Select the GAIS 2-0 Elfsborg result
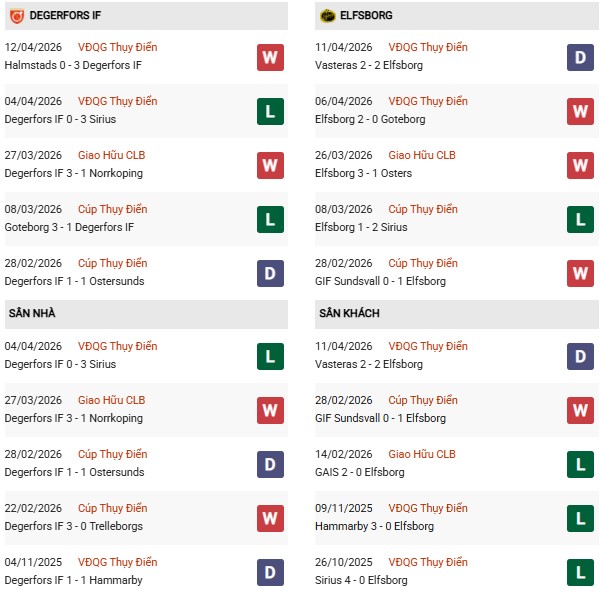Image resolution: width=600 pixels, height=592 pixels. coord(360,472)
